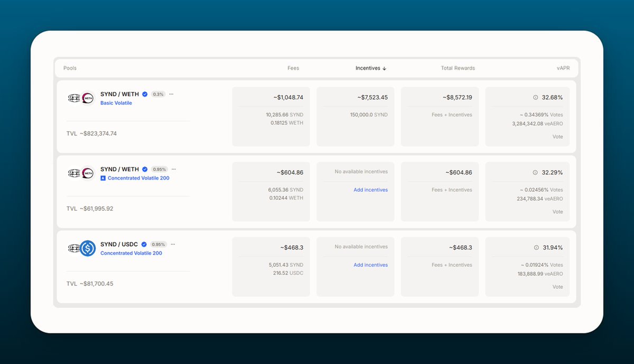This screenshot has width=634, height=364.
Task: Click the 0.18125 WETH fee line
Action: tap(287, 123)
